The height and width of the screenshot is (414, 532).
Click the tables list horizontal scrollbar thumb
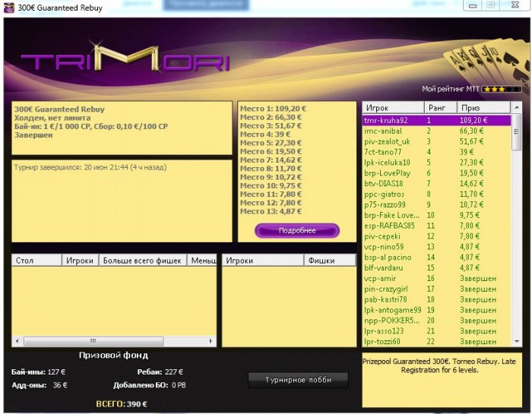(x=93, y=341)
